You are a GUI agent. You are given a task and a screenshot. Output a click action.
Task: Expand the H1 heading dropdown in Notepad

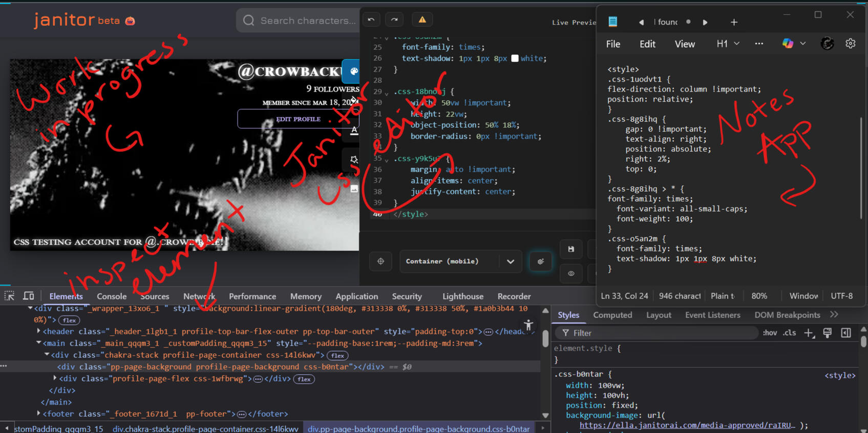pos(728,44)
